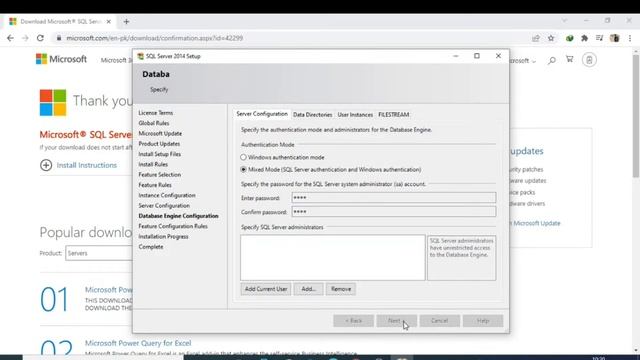This screenshot has width=640, height=360.
Task: Click the Enter password field
Action: pos(394,198)
